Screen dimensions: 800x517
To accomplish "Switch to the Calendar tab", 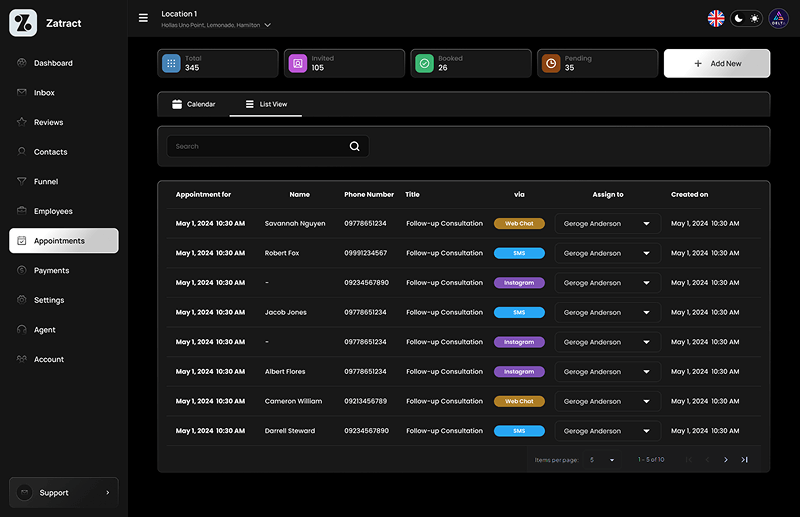I will [193, 104].
